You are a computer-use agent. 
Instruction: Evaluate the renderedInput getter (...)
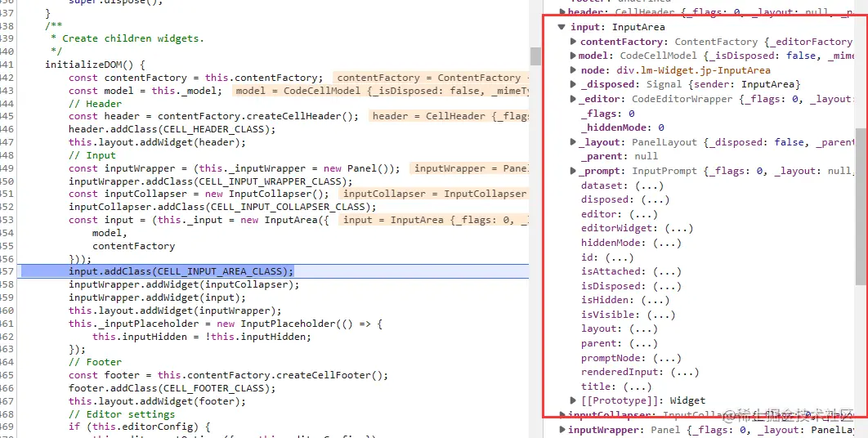point(685,372)
